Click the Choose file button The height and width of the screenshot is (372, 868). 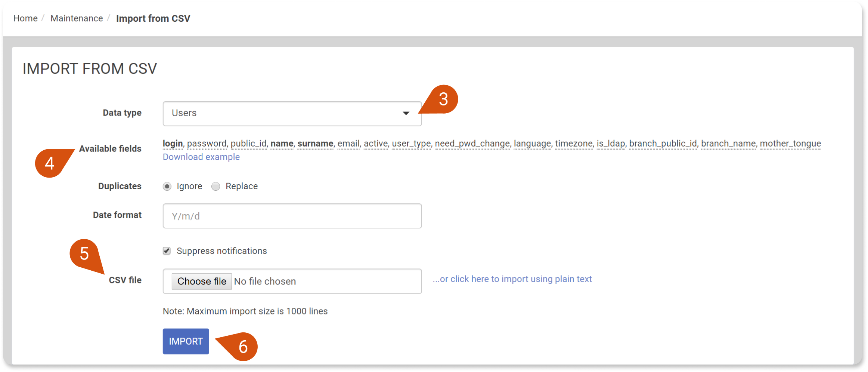(x=202, y=281)
